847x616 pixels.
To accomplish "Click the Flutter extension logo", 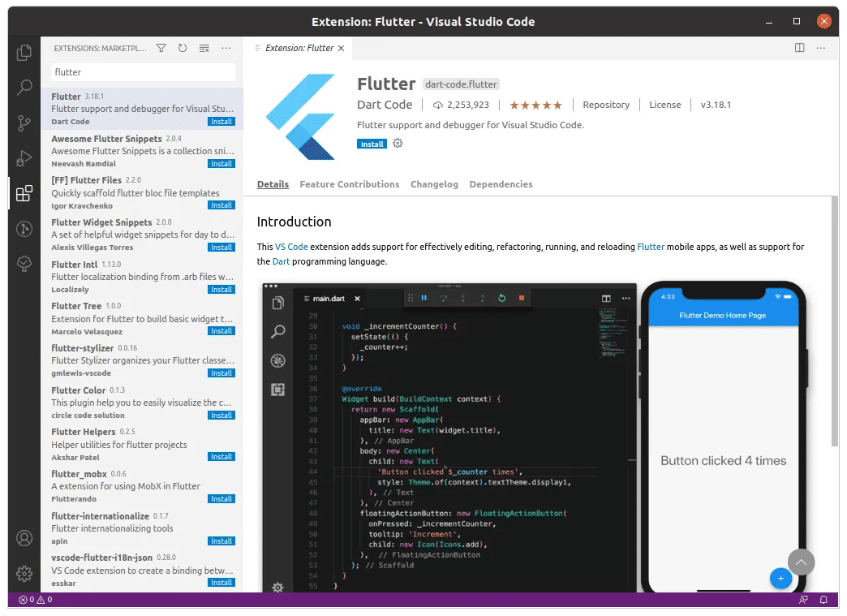I will (300, 117).
